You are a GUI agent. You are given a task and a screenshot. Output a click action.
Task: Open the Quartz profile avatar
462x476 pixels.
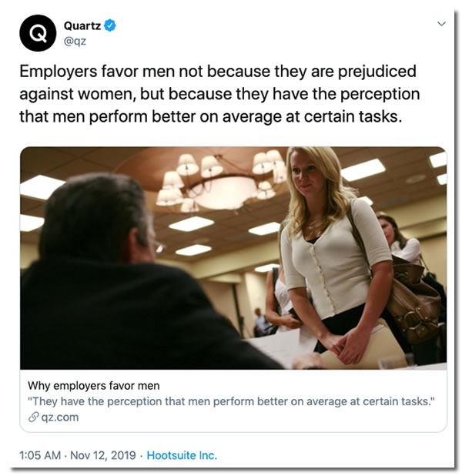click(x=37, y=32)
